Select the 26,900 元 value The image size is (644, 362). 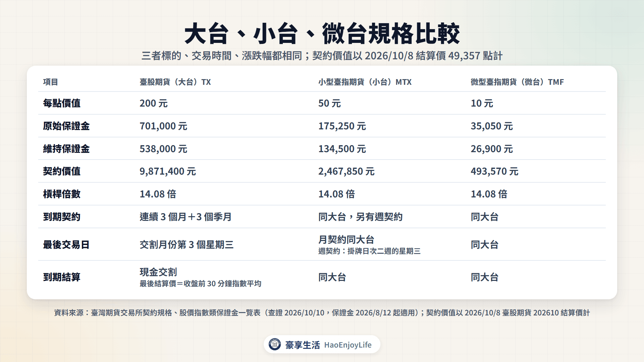coord(492,149)
